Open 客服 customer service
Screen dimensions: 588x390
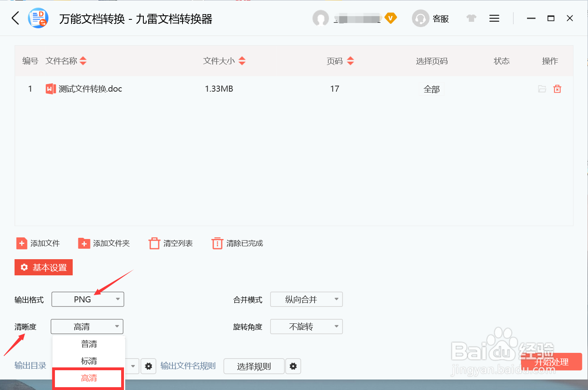[430, 19]
